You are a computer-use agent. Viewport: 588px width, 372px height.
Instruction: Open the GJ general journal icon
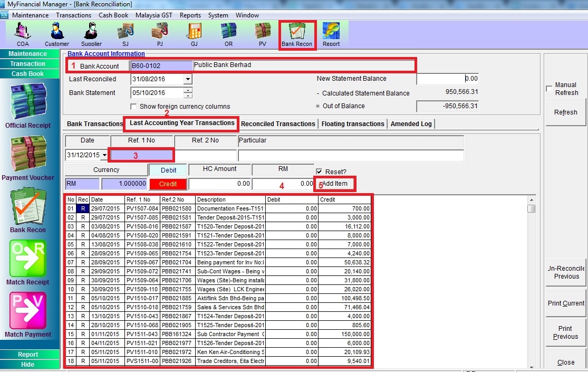(x=194, y=34)
